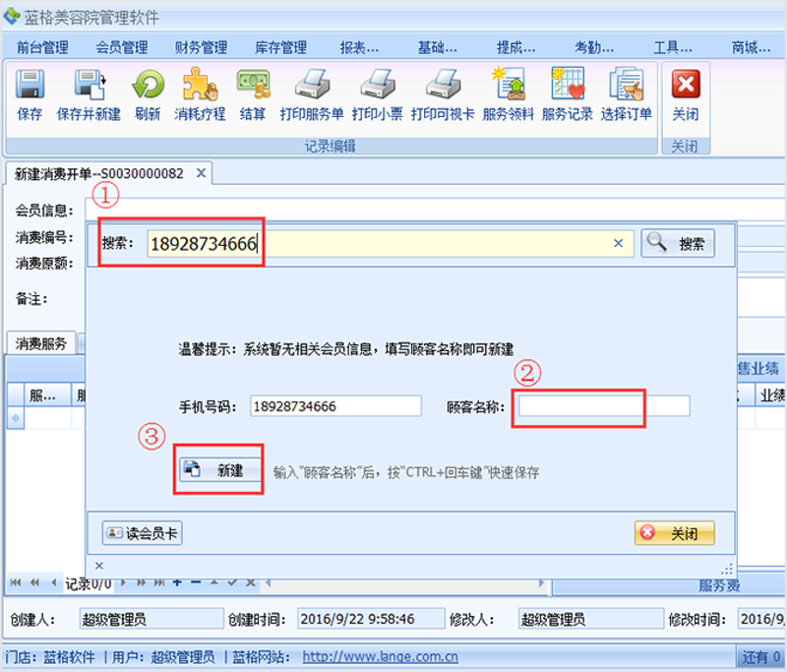Open the 库存管理 menu
The image size is (787, 672).
(x=280, y=47)
